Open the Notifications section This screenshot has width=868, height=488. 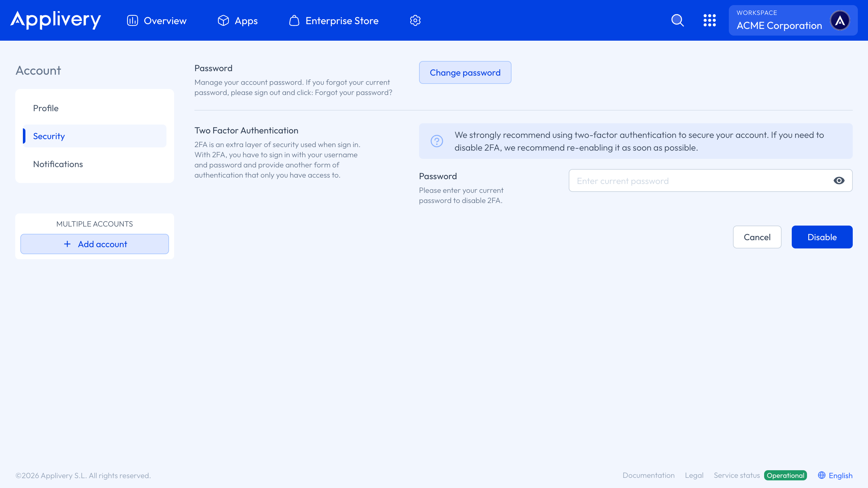point(58,164)
